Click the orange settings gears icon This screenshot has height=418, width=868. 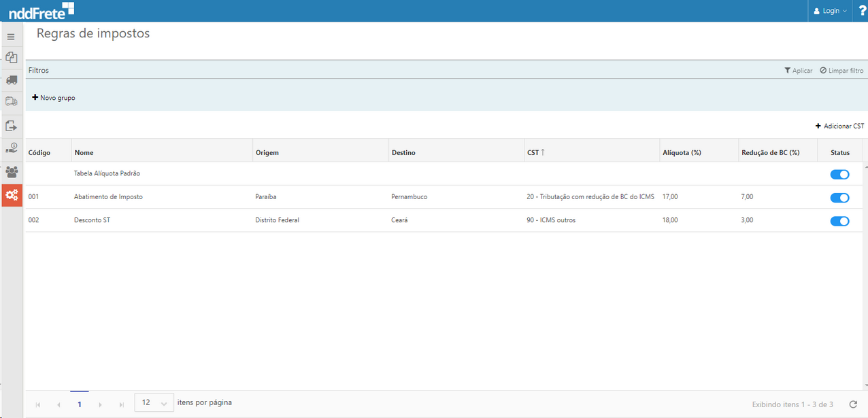[x=12, y=196]
